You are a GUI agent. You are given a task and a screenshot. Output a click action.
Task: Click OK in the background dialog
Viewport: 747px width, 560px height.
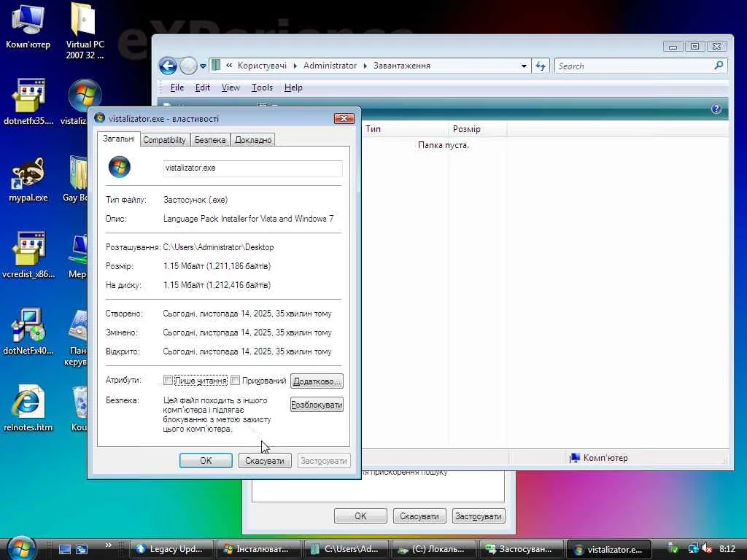coord(360,516)
